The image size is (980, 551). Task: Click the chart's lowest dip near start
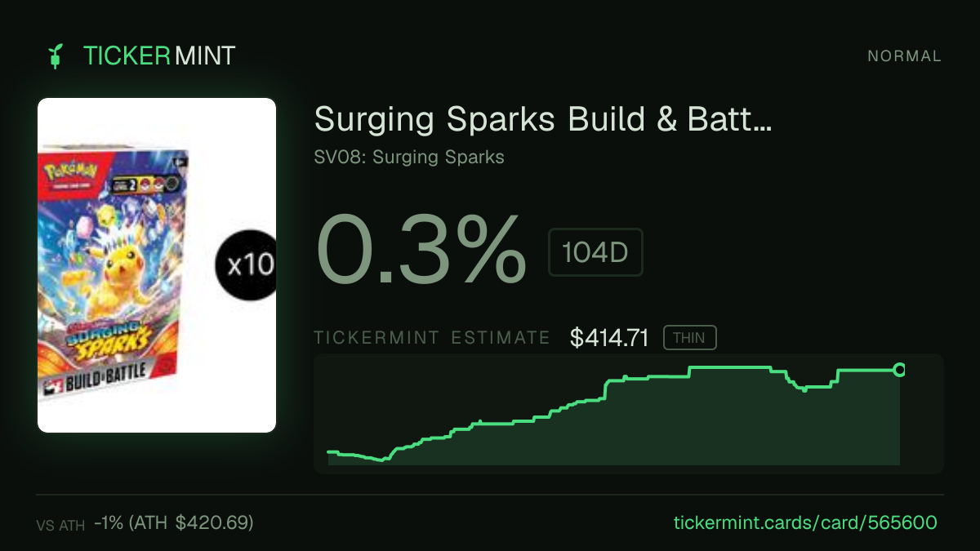[x=381, y=460]
